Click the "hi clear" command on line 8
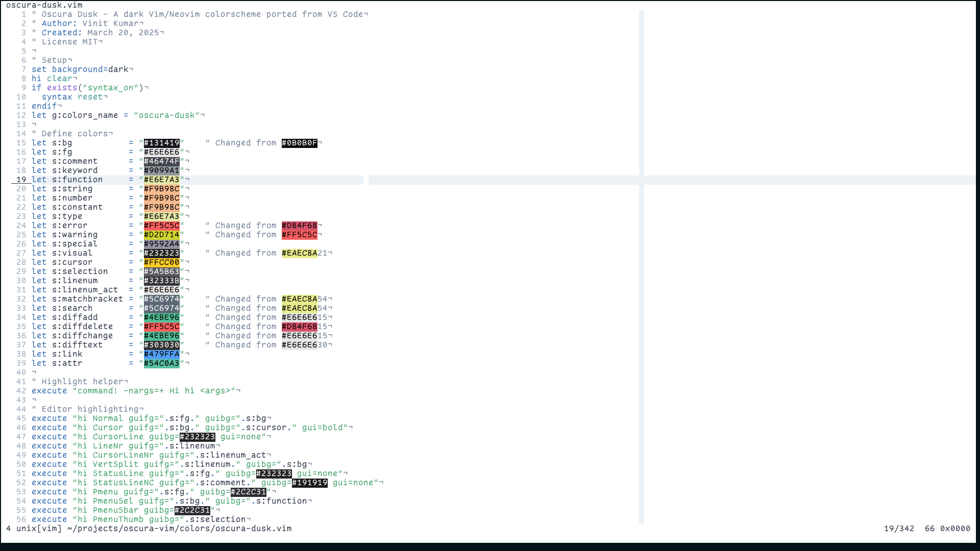This screenshot has width=980, height=551. [x=52, y=79]
